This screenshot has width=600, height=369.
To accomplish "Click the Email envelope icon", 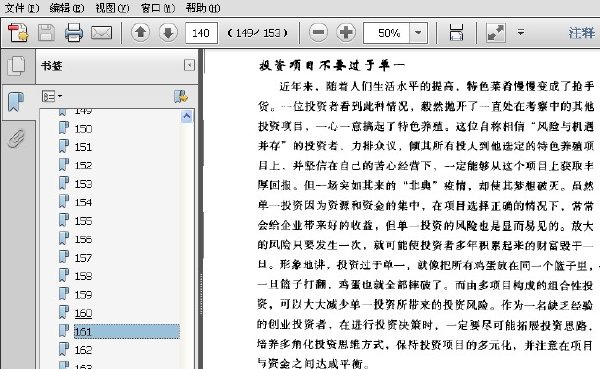I will tap(101, 33).
